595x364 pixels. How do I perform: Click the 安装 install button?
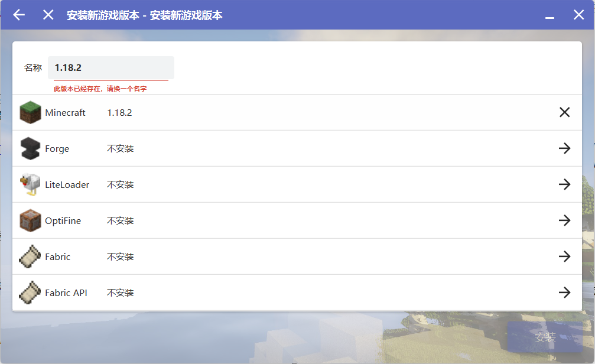(x=545, y=337)
